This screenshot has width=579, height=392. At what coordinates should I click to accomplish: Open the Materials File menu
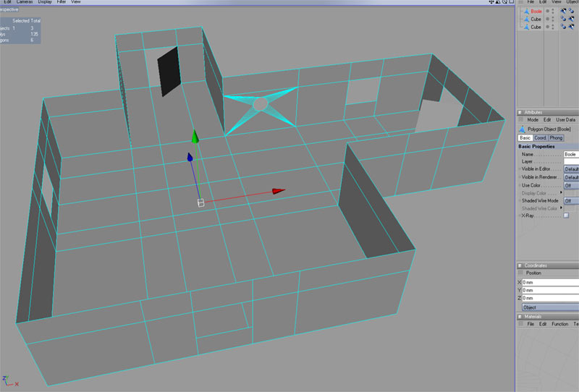[x=531, y=324]
